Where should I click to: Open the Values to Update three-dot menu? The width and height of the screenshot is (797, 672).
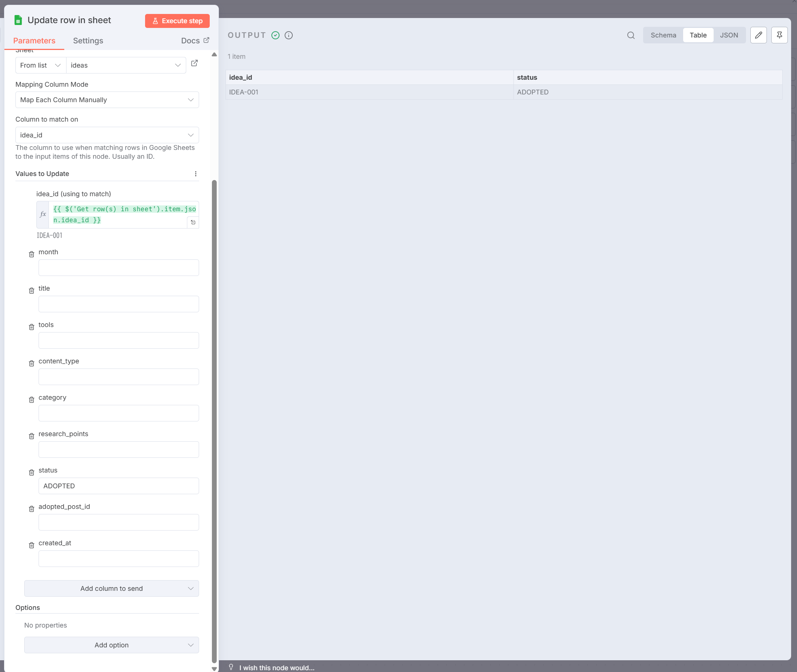196,174
